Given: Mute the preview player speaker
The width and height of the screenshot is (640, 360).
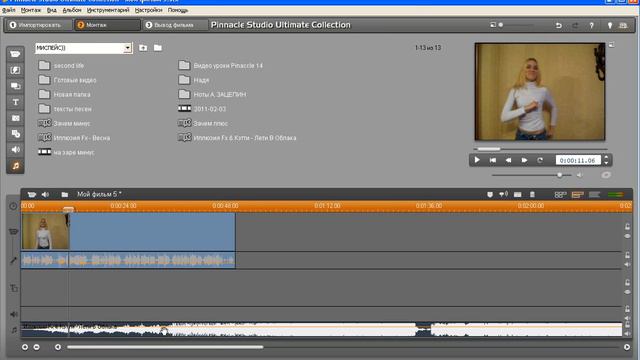Looking at the screenshot, I should click(580, 175).
